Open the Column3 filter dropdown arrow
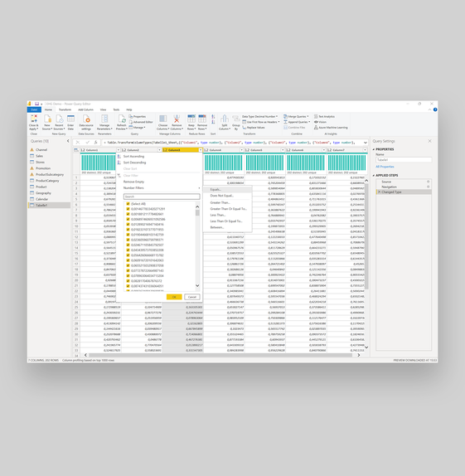The image size is (465, 476). pyautogui.click(x=201, y=150)
